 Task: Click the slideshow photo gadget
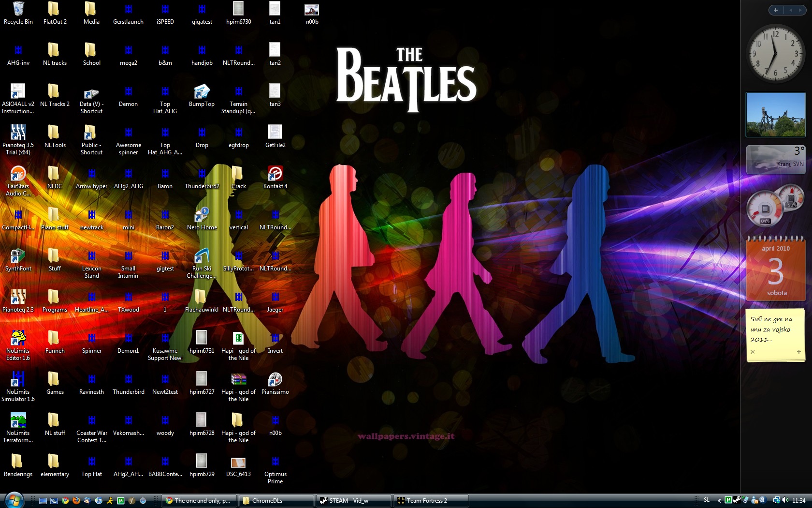coord(776,115)
